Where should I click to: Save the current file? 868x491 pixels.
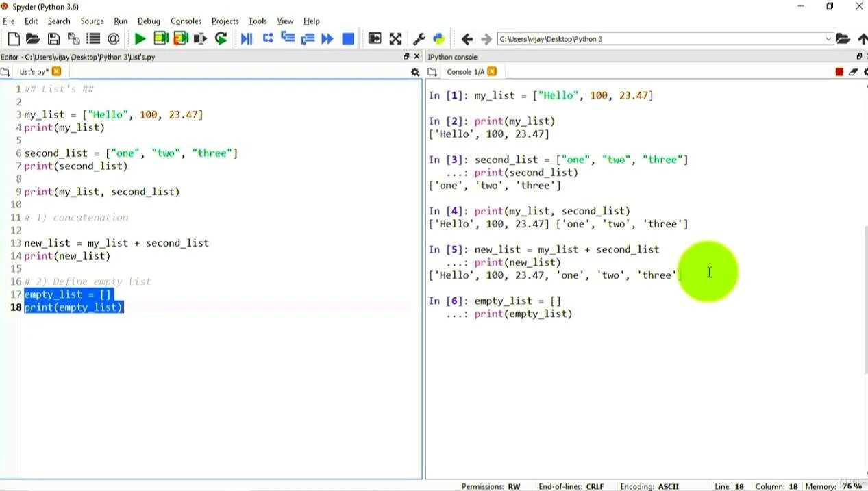pyautogui.click(x=53, y=39)
